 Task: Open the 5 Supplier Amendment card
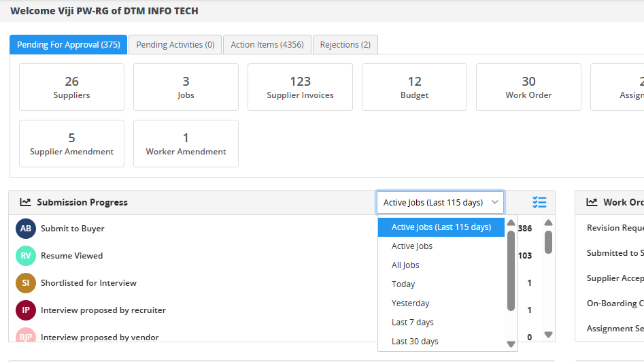tap(71, 144)
